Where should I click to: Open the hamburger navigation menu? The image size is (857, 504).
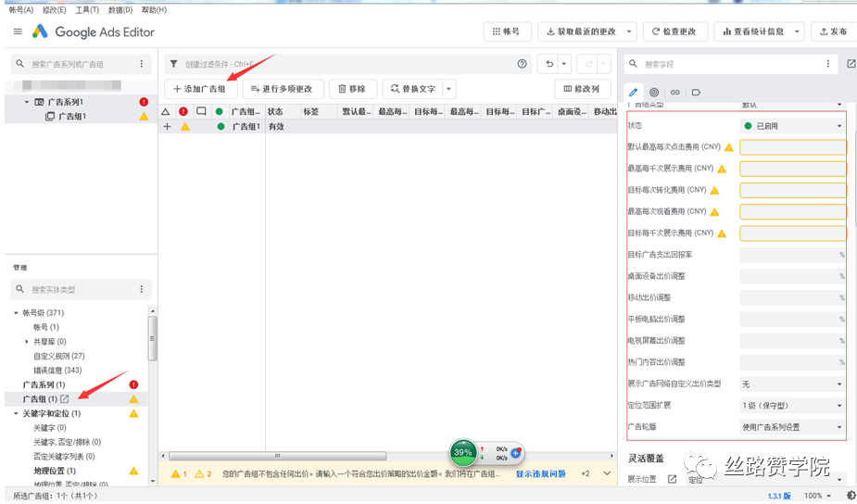pos(18,31)
